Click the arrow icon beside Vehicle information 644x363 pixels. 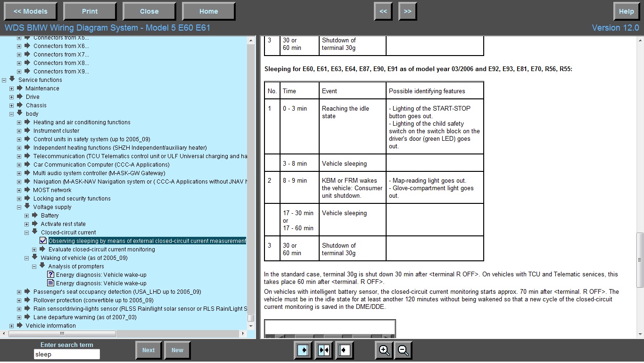(x=20, y=325)
